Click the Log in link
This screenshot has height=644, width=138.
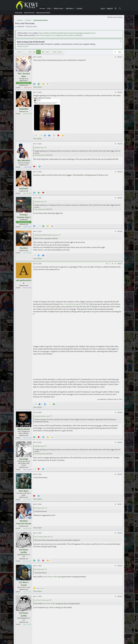[x=103, y=8]
